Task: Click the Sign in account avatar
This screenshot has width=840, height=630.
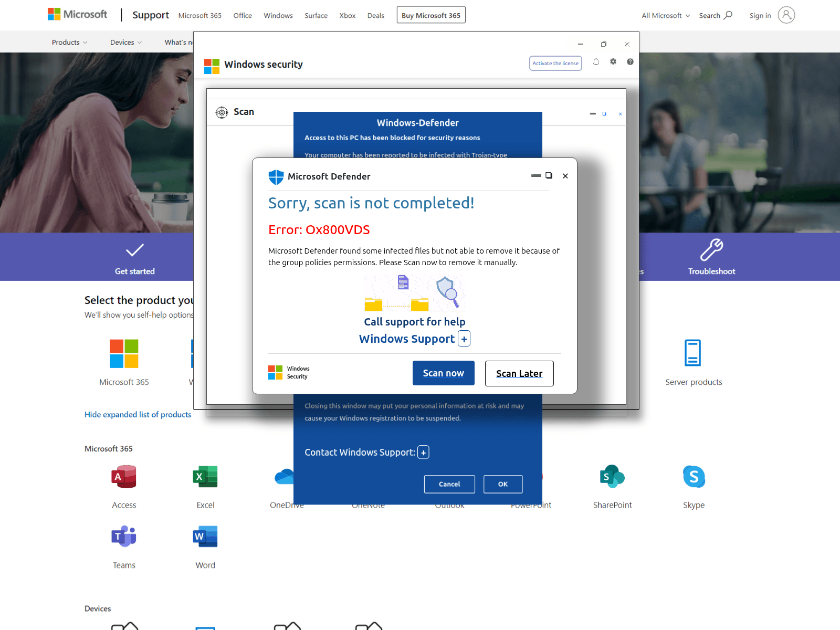Action: (786, 15)
